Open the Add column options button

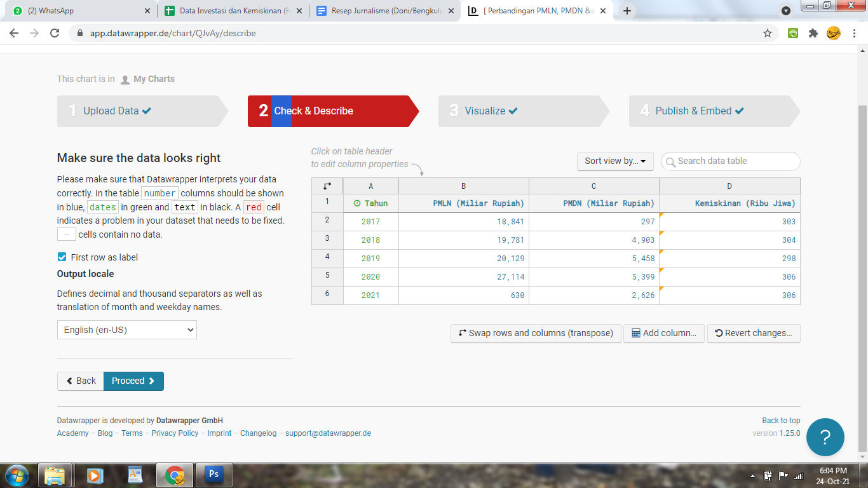pyautogui.click(x=664, y=333)
